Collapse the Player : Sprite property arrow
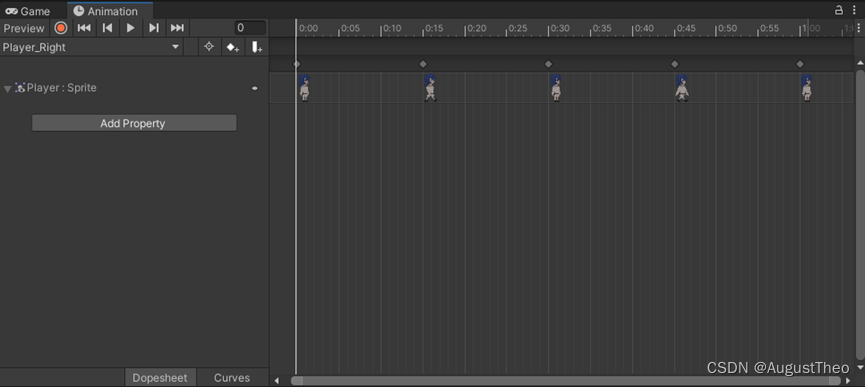865x387 pixels. [8, 89]
